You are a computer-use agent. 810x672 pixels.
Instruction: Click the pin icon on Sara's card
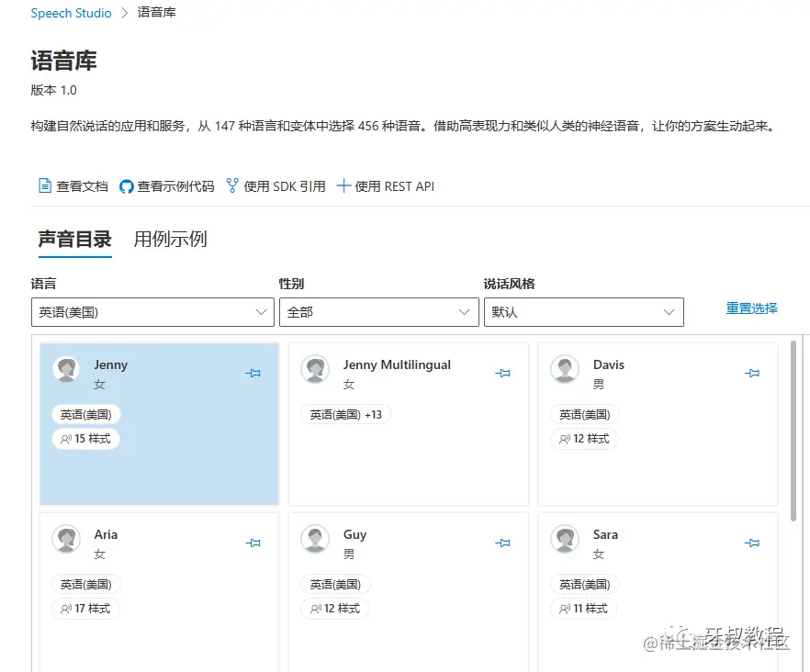pyautogui.click(x=752, y=543)
